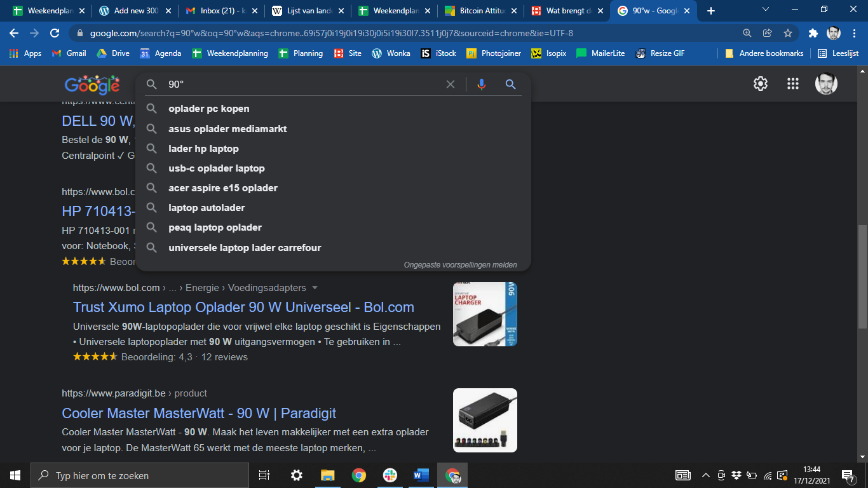Switch to the Inbox (21) Gmail tab
The height and width of the screenshot is (488, 868).
(x=216, y=11)
